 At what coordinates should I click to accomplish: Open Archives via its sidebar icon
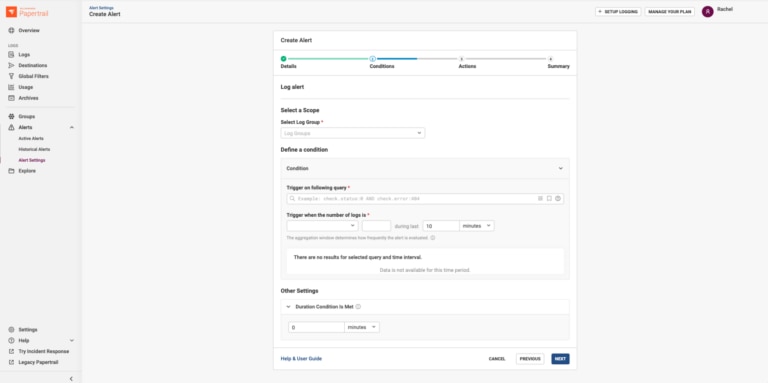point(11,98)
